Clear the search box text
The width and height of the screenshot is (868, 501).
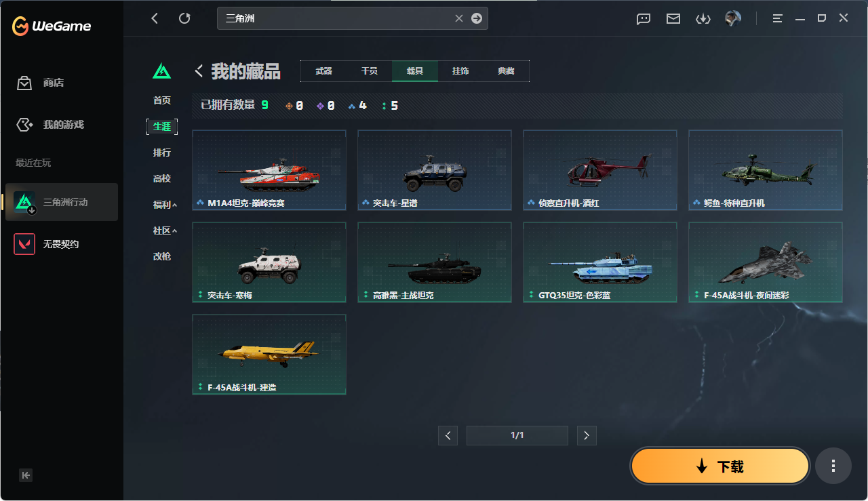459,18
